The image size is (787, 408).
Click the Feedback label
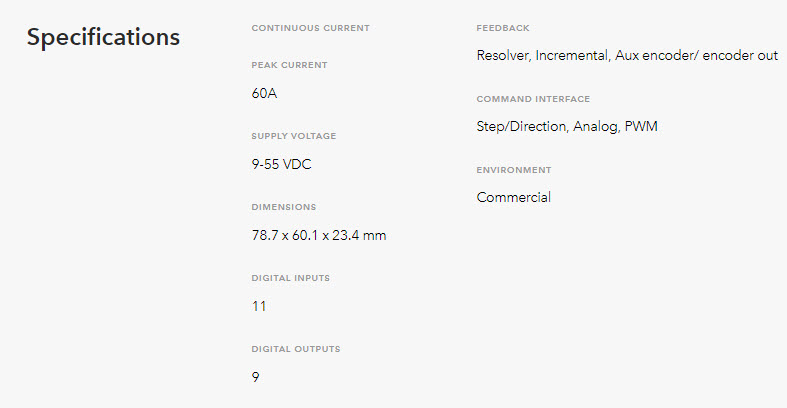click(503, 28)
